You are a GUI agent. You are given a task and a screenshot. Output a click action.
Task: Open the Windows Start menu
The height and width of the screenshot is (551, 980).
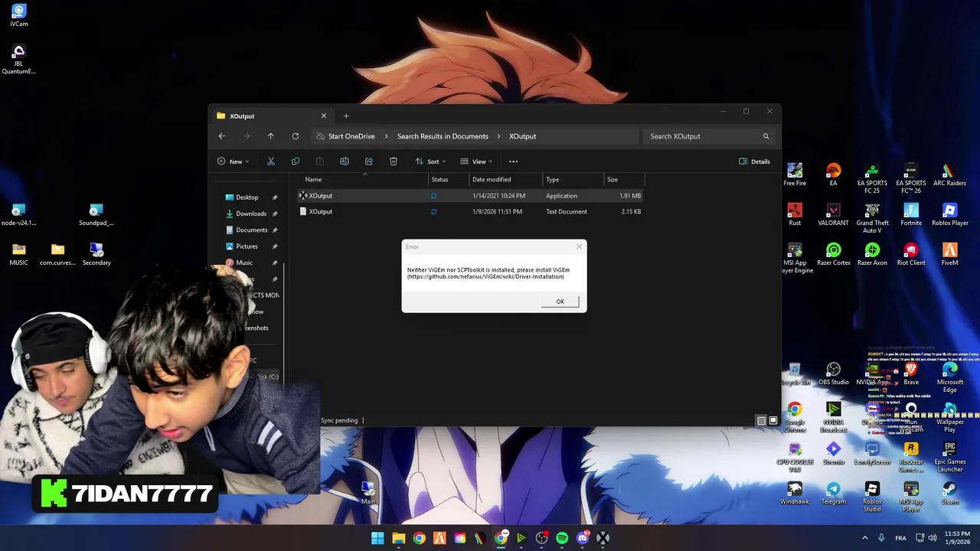[x=377, y=538]
